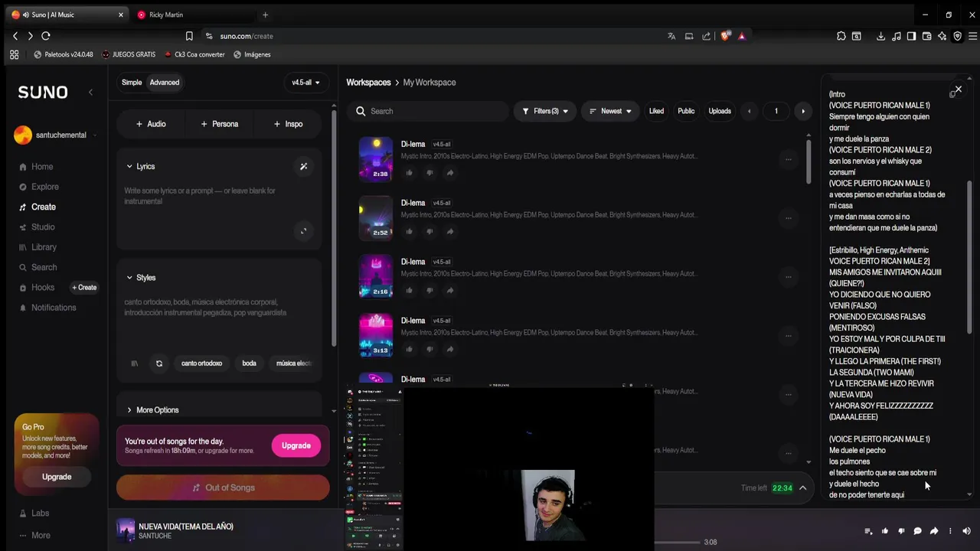Open Library in sidebar

click(38, 247)
